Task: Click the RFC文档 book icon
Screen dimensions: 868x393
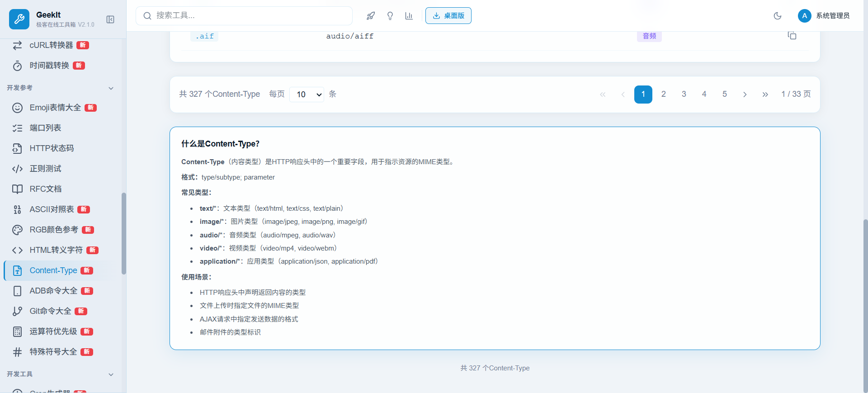Action: [17, 189]
